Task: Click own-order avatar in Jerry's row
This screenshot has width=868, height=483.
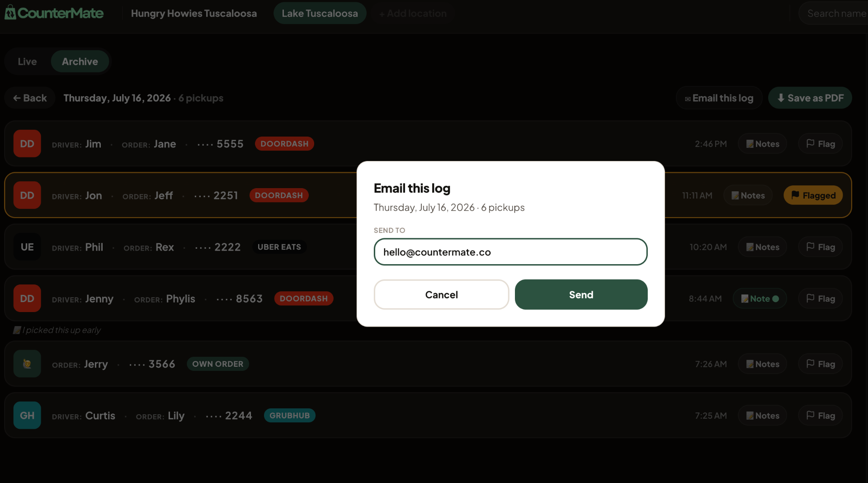Action: pyautogui.click(x=27, y=364)
